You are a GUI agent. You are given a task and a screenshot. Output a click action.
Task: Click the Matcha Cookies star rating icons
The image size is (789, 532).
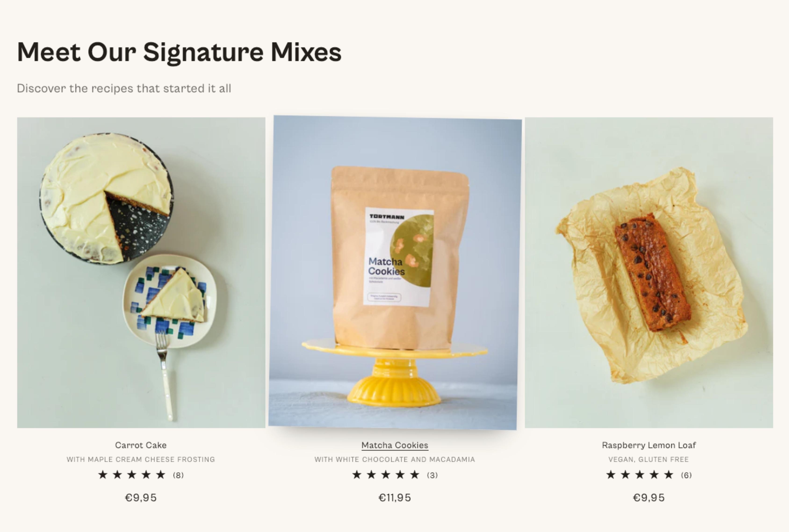point(386,475)
